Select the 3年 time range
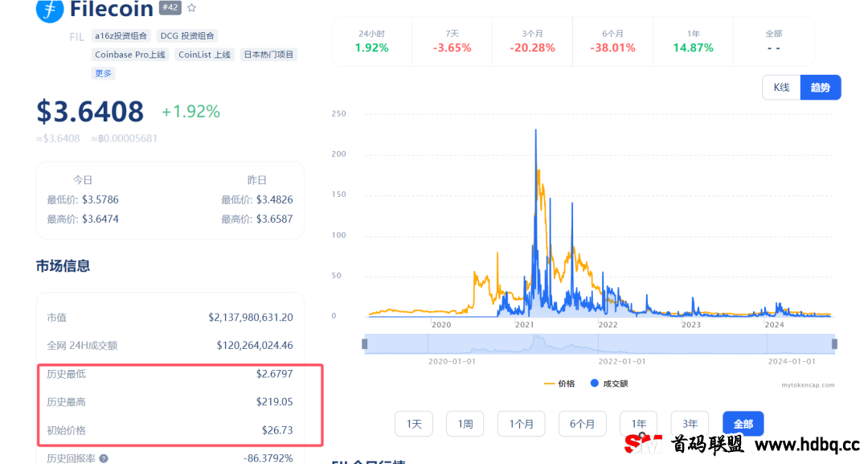The image size is (868, 464). (x=690, y=424)
